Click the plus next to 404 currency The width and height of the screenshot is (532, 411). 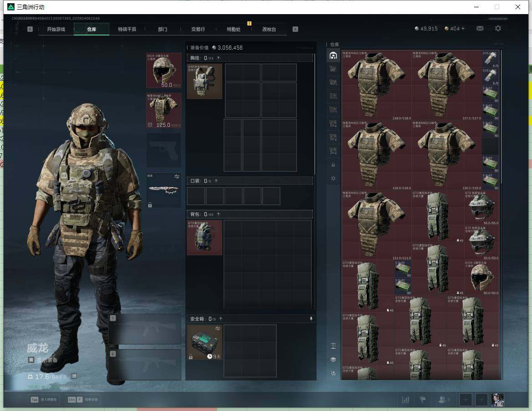463,29
